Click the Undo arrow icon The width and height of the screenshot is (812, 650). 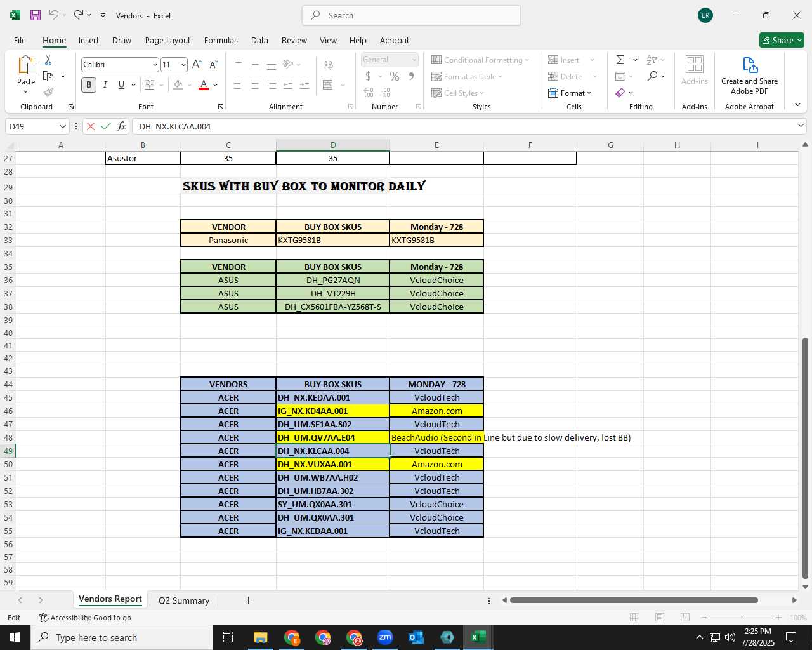tap(54, 15)
